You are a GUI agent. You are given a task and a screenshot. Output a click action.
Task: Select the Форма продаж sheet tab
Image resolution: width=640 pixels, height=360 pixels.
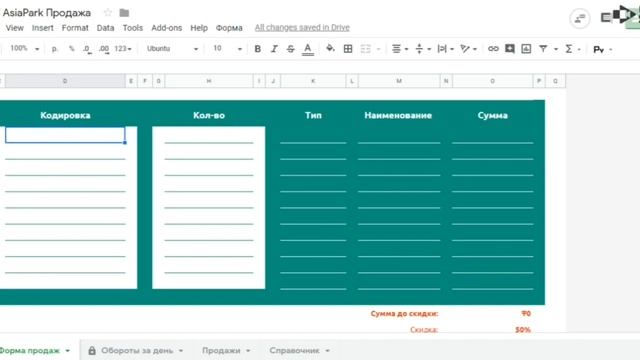(29, 350)
